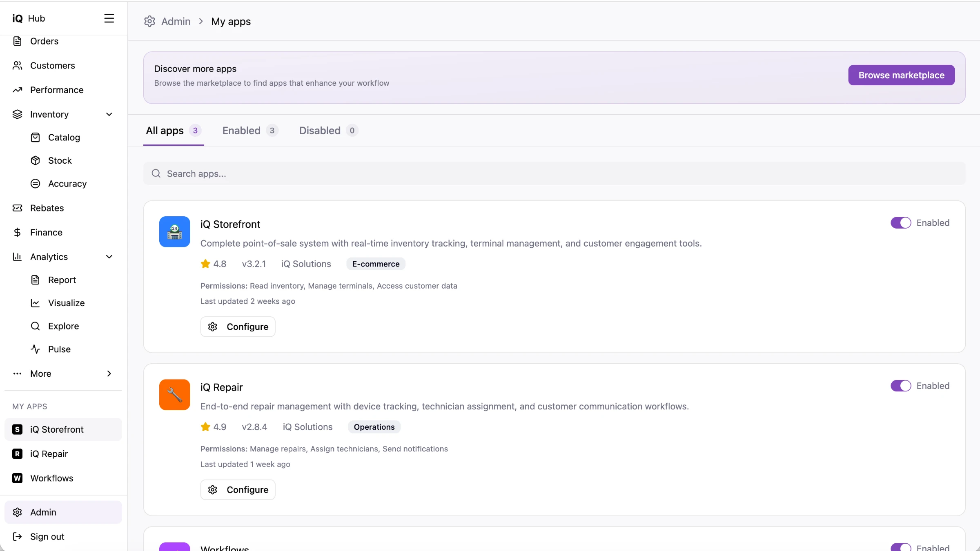Collapse the Inventory section chevron
This screenshot has height=551, width=980.
[x=109, y=114]
